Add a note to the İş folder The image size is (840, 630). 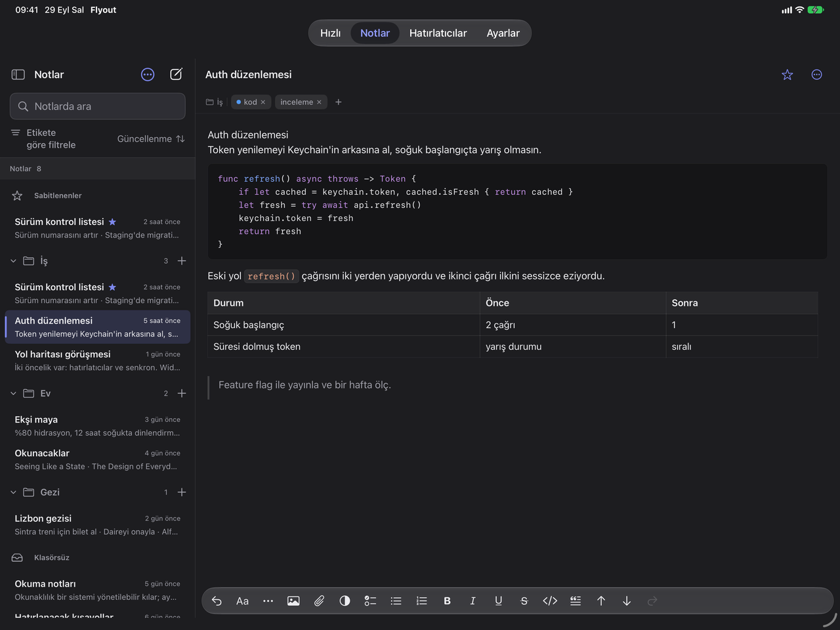click(x=182, y=261)
